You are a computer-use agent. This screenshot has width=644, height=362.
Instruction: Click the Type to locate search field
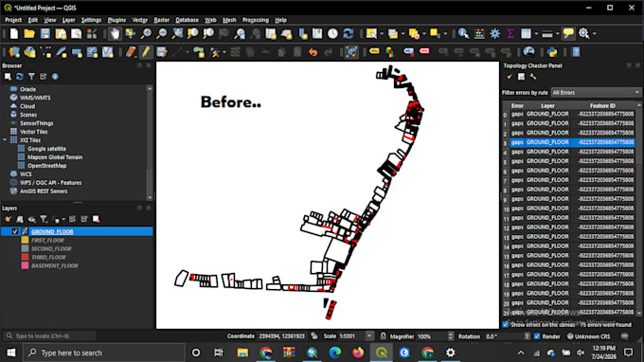[x=49, y=336]
